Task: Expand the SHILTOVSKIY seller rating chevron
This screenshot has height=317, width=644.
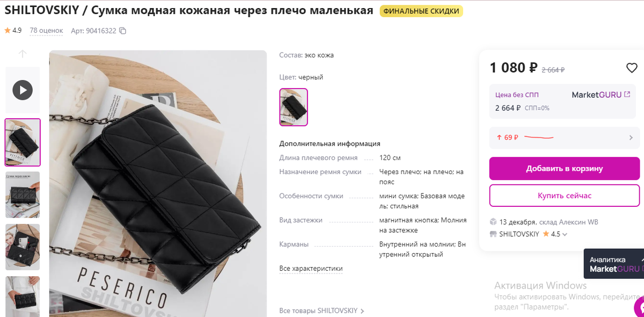Action: [565, 235]
